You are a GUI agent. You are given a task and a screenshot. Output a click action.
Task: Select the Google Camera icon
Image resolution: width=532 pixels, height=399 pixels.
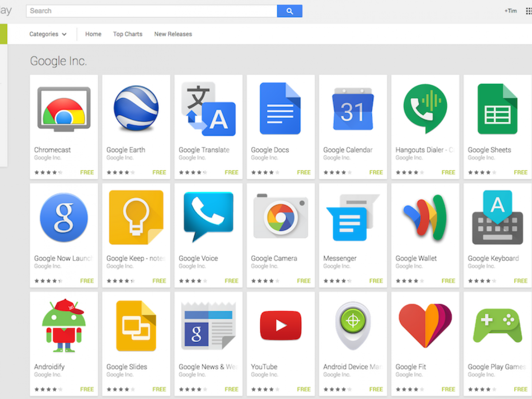[x=281, y=216]
